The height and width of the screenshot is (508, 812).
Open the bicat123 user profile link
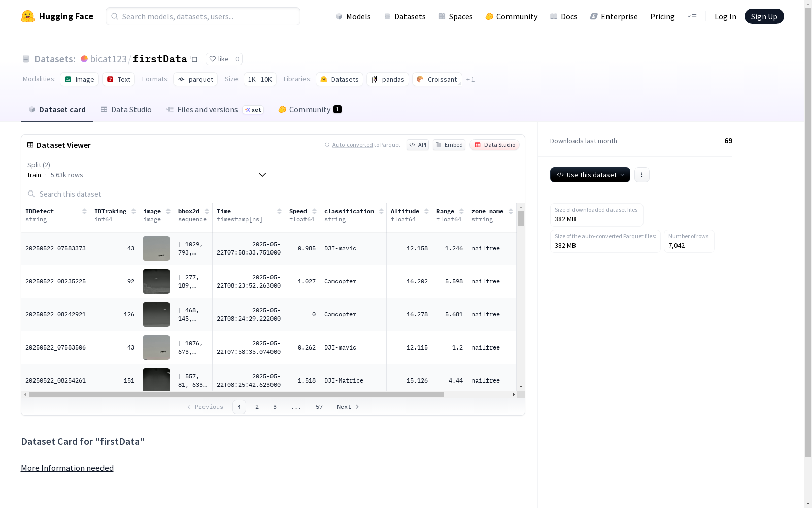(x=109, y=59)
